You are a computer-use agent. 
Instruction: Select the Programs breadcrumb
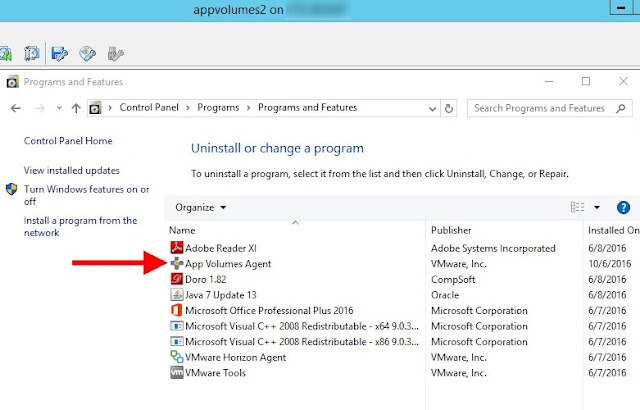click(218, 107)
